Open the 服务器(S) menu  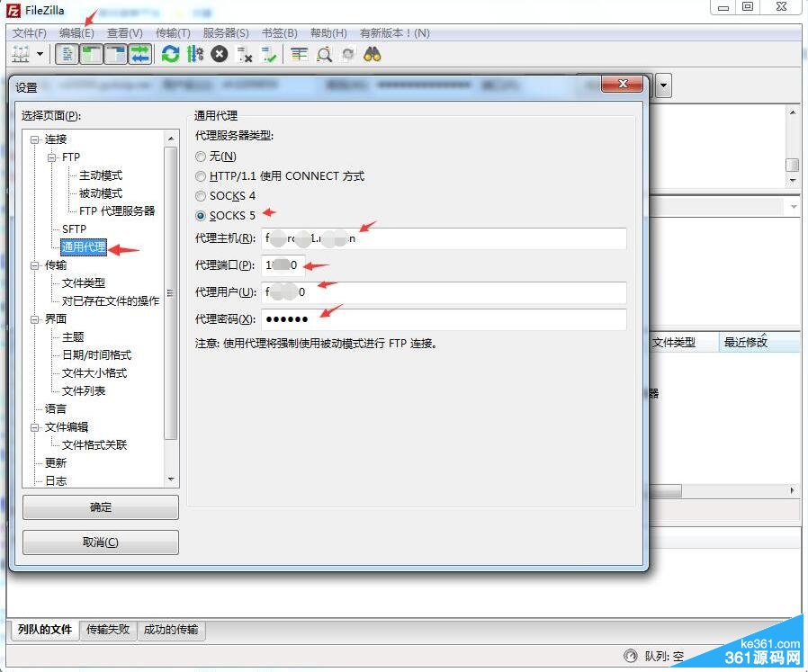point(226,33)
